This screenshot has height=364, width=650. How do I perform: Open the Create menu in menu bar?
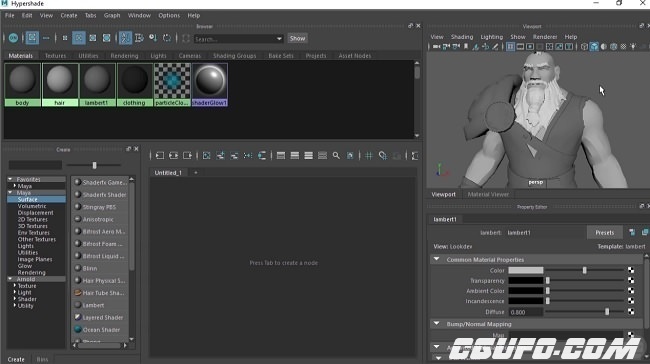point(69,15)
